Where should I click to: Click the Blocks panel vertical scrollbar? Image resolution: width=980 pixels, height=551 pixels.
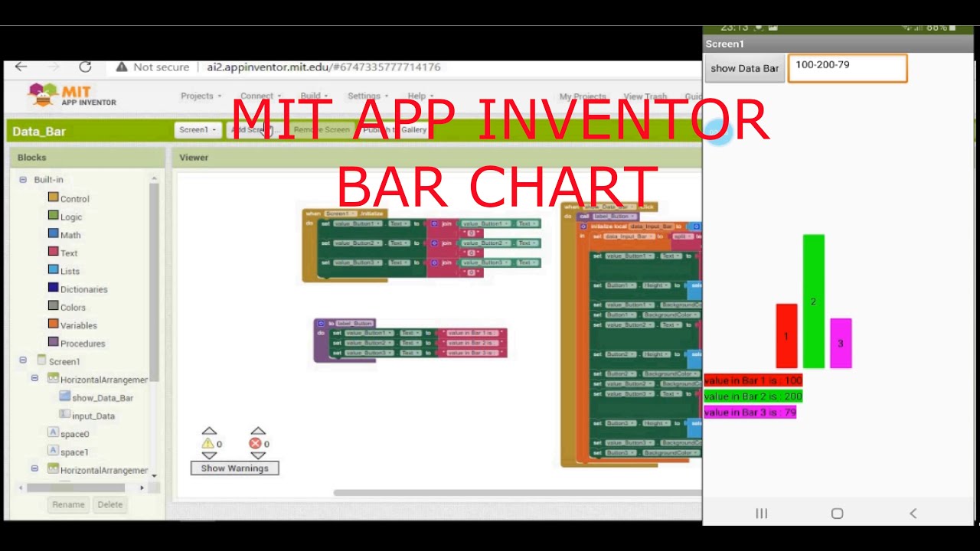(x=154, y=283)
